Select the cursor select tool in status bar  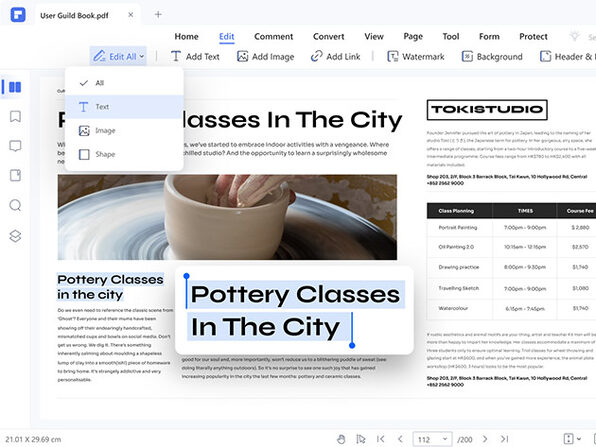[x=360, y=439]
